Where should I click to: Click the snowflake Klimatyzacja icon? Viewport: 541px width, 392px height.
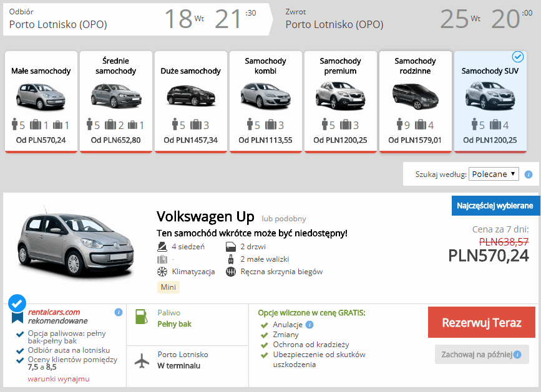coord(162,272)
